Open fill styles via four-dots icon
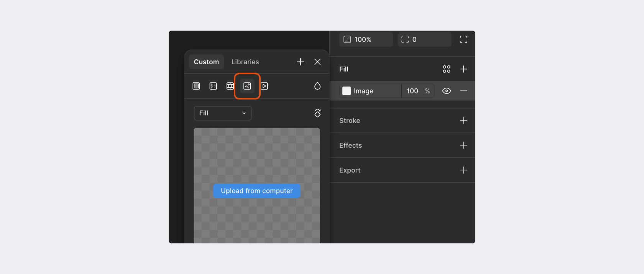644x274 pixels. (447, 69)
